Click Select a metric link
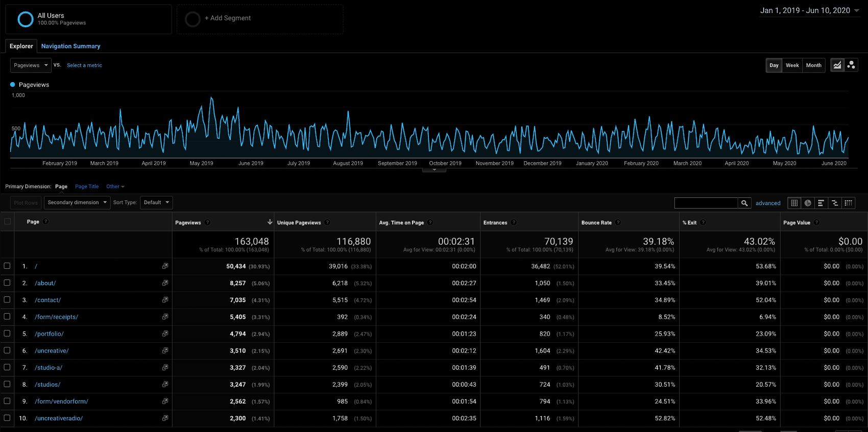868x432 pixels. [x=84, y=65]
